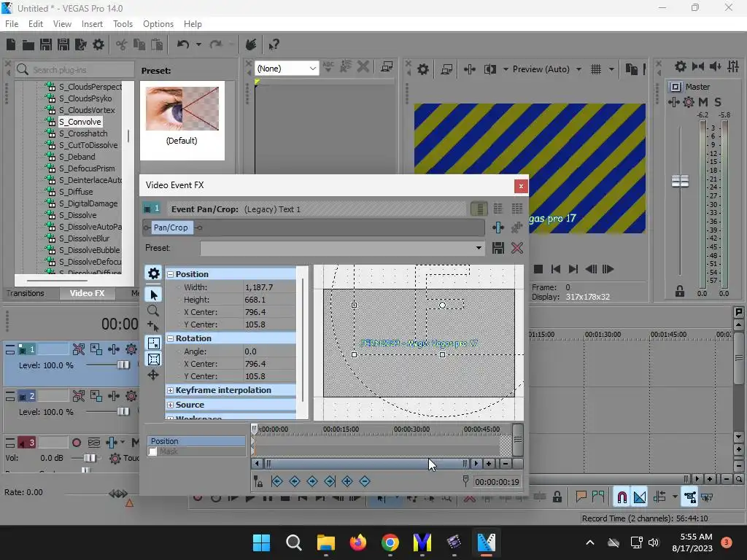Open Pan/Crop properties gear icon
The image size is (747, 560).
click(x=153, y=273)
